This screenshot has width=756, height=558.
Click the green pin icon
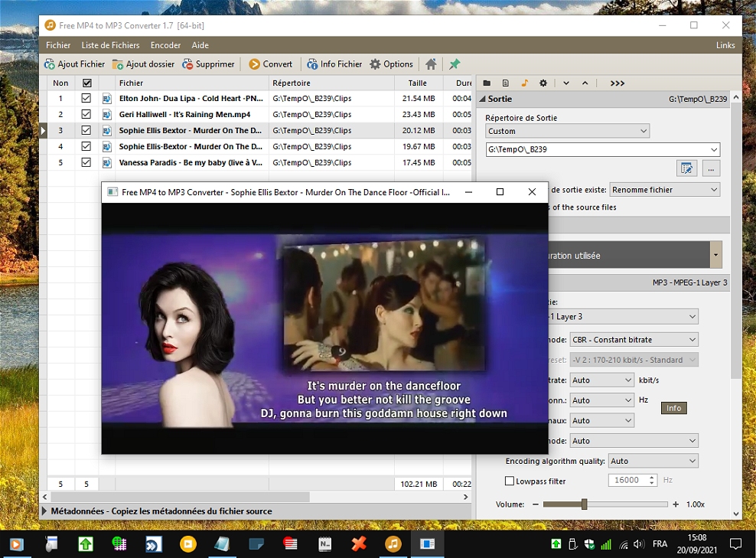pyautogui.click(x=455, y=64)
